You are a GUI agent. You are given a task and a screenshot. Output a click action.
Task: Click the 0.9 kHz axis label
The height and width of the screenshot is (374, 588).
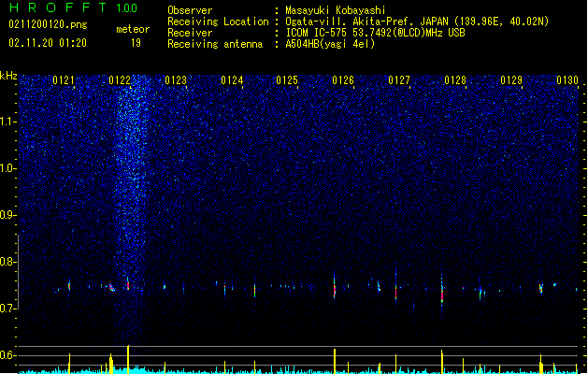click(x=8, y=215)
